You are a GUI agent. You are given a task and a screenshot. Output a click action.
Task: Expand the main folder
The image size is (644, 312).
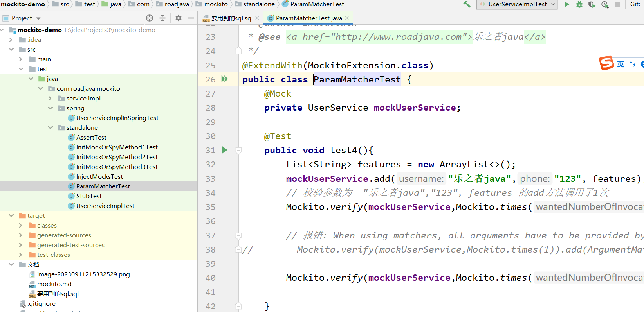click(20, 59)
